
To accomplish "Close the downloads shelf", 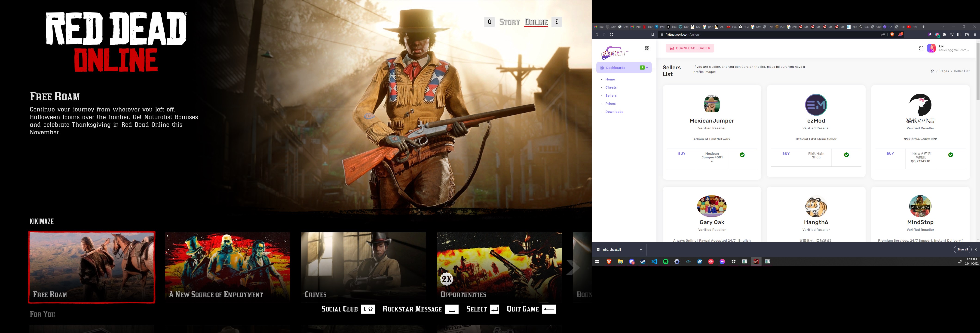I will [976, 250].
